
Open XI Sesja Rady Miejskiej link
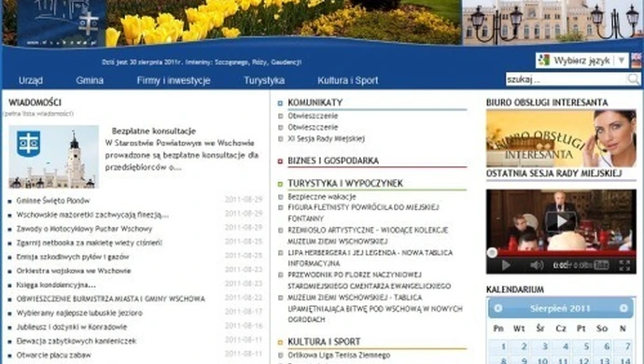pyautogui.click(x=326, y=138)
